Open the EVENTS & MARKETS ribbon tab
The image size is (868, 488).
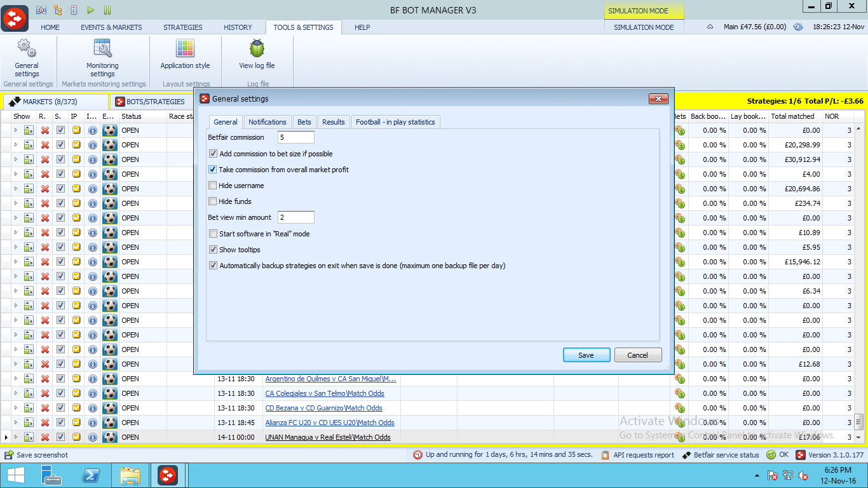pyautogui.click(x=111, y=27)
